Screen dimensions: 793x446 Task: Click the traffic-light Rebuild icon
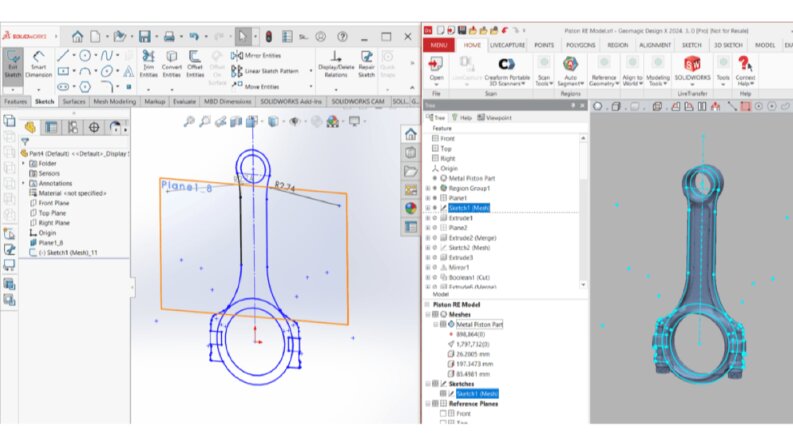click(x=269, y=36)
